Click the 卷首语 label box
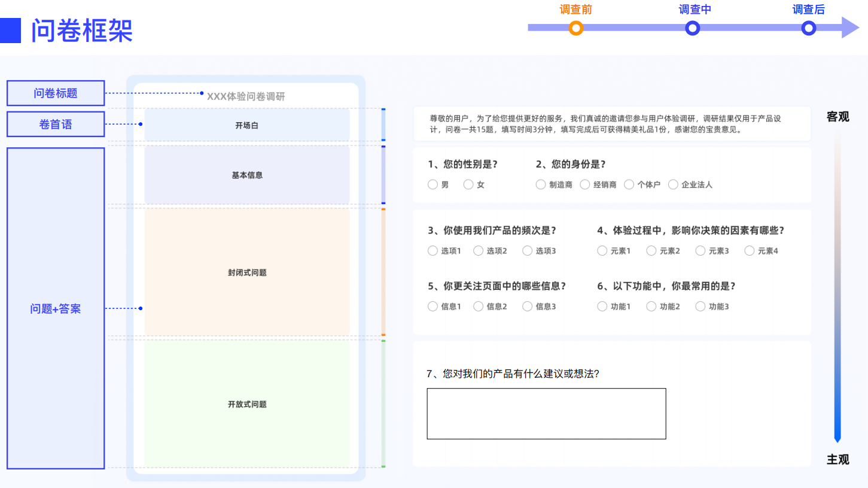The width and height of the screenshot is (868, 488). pos(56,124)
